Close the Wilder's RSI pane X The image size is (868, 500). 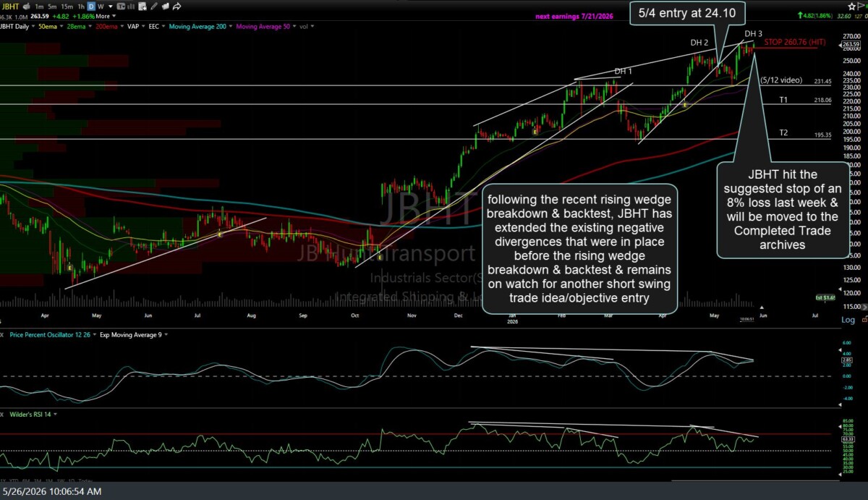click(2, 415)
